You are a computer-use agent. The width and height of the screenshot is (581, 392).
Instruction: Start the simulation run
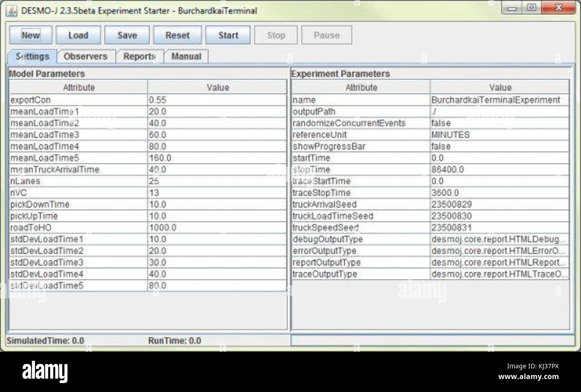228,35
